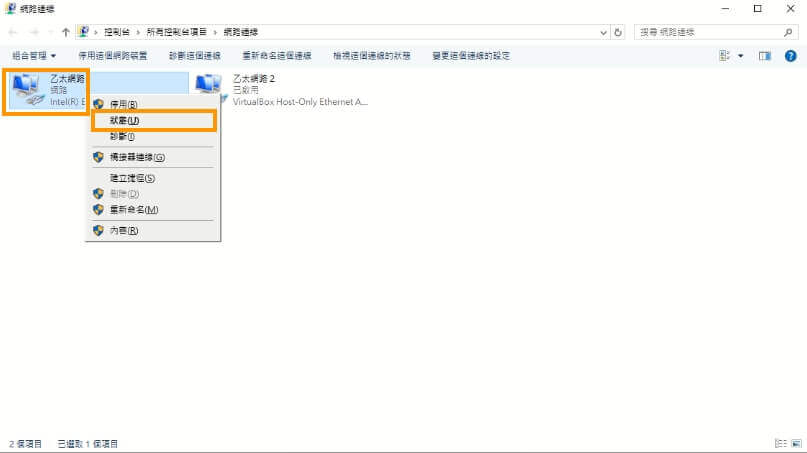
Task: Refresh the network connections list
Action: [x=619, y=32]
